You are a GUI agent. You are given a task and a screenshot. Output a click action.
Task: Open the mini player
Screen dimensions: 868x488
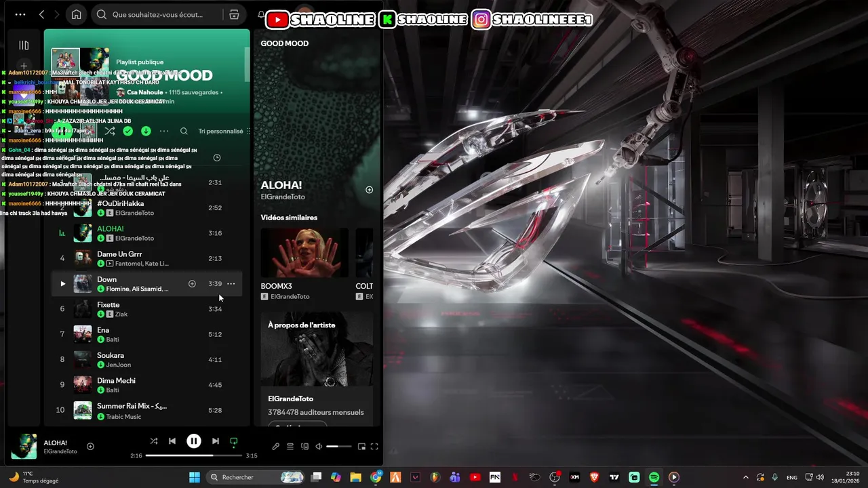pos(361,447)
